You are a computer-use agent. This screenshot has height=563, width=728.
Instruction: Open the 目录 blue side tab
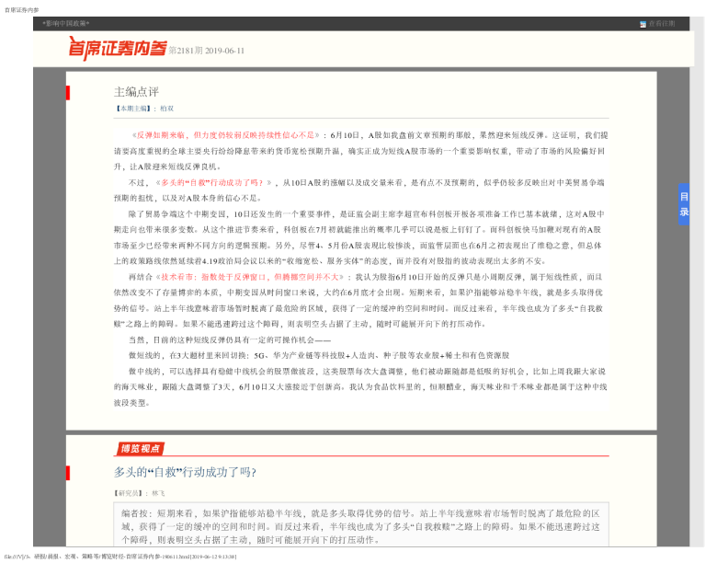(x=684, y=204)
